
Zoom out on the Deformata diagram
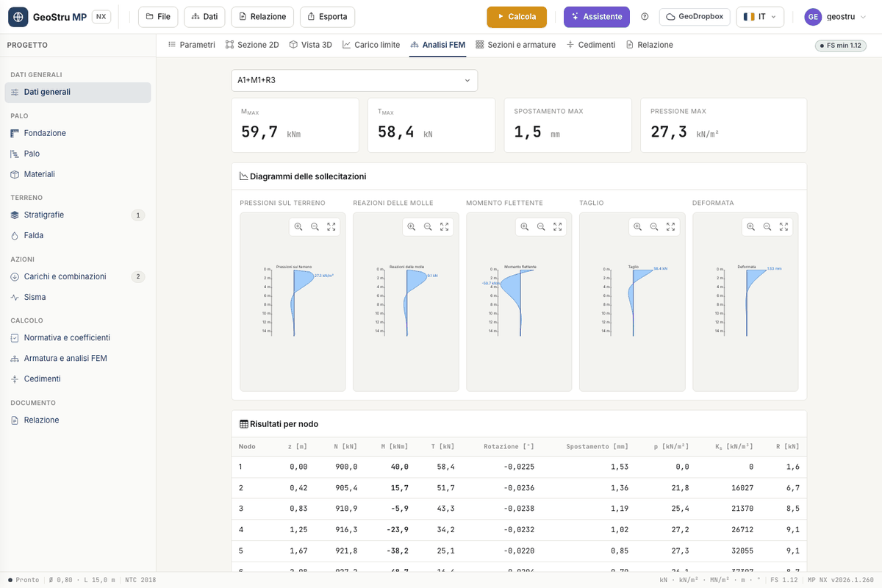767,227
